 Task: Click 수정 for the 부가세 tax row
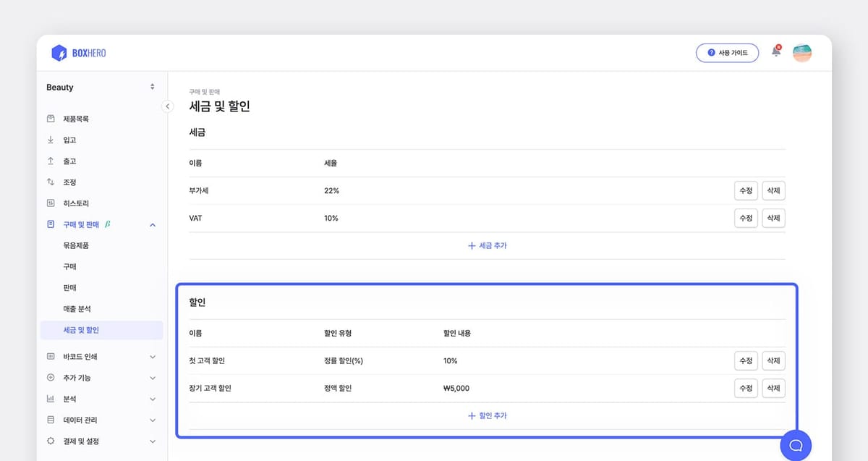click(x=745, y=191)
